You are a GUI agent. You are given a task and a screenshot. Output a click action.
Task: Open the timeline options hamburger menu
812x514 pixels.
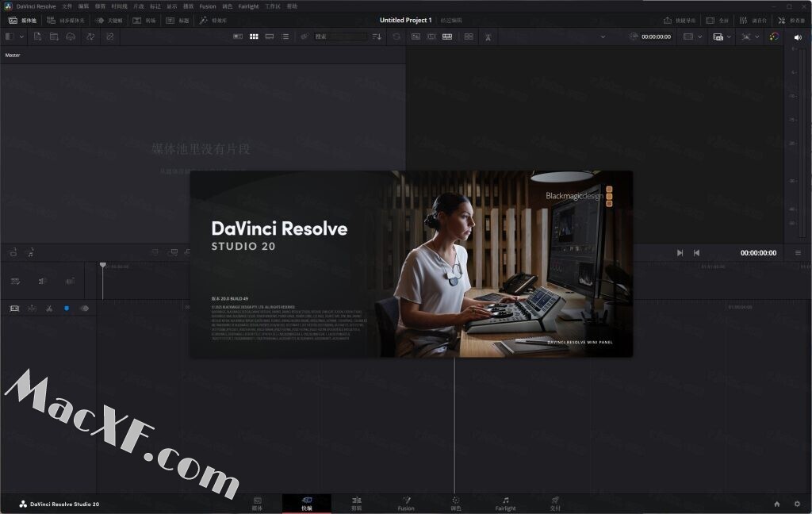[x=798, y=253]
